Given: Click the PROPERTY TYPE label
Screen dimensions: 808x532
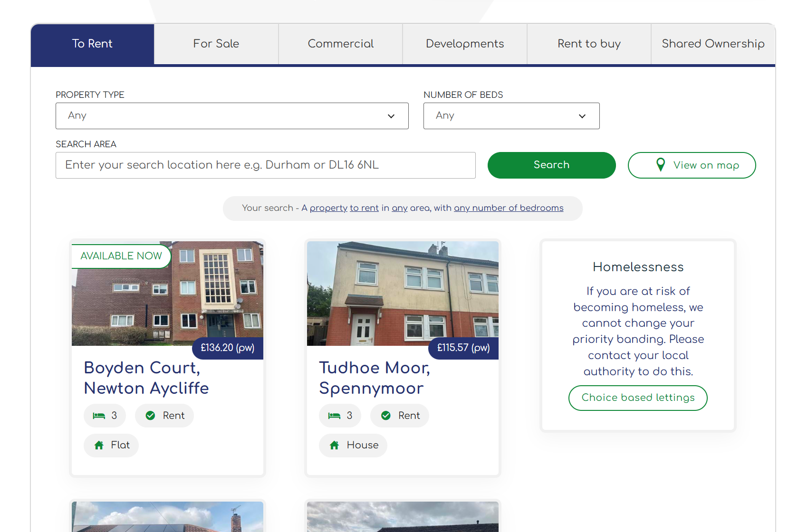Looking at the screenshot, I should click(90, 95).
